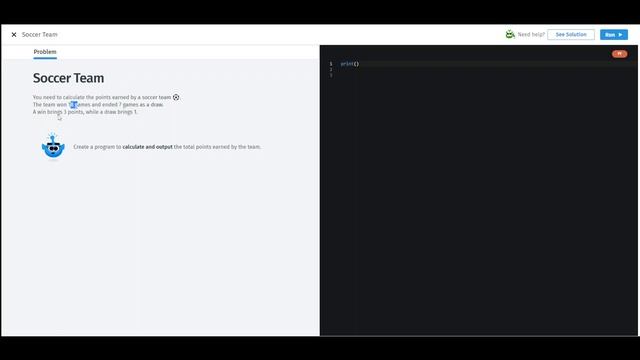Click the soccer ball emoji in the description
Viewport: 640px width, 360px height.
[x=176, y=97]
